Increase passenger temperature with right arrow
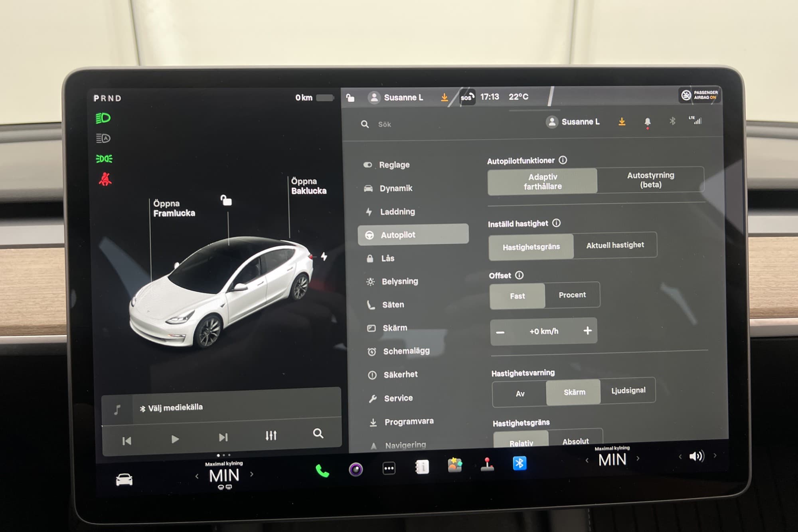Screen dimensions: 798x532 [638, 458]
